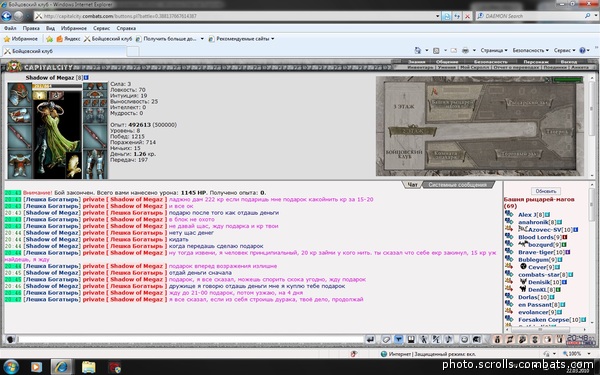The height and width of the screenshot is (375, 600).
Task: Click the Обновить button
Action: [546, 191]
